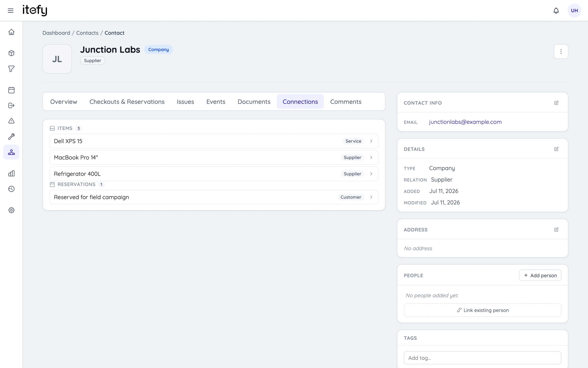This screenshot has height=368, width=588.
Task: Open the maintenance wrench icon
Action: [11, 136]
